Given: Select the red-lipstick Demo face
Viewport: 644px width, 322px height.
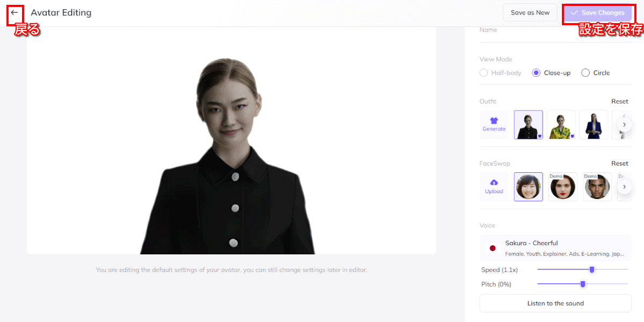Looking at the screenshot, I should [563, 187].
